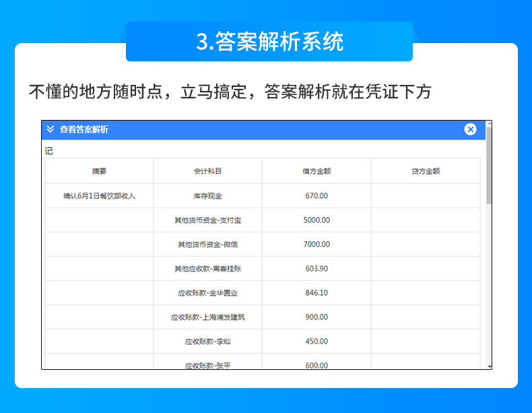Select the 其他应收款-宾客挂账 account cell
The height and width of the screenshot is (413, 532).
(207, 269)
